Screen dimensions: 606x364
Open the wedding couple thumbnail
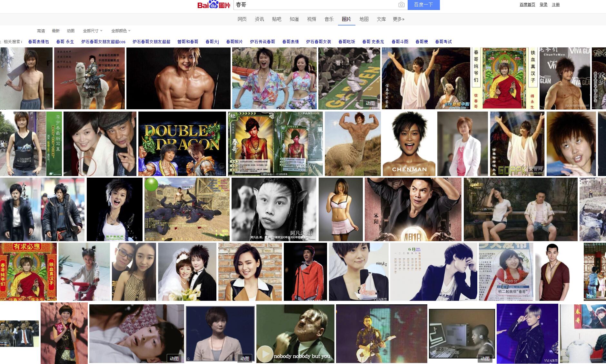pyautogui.click(x=187, y=272)
